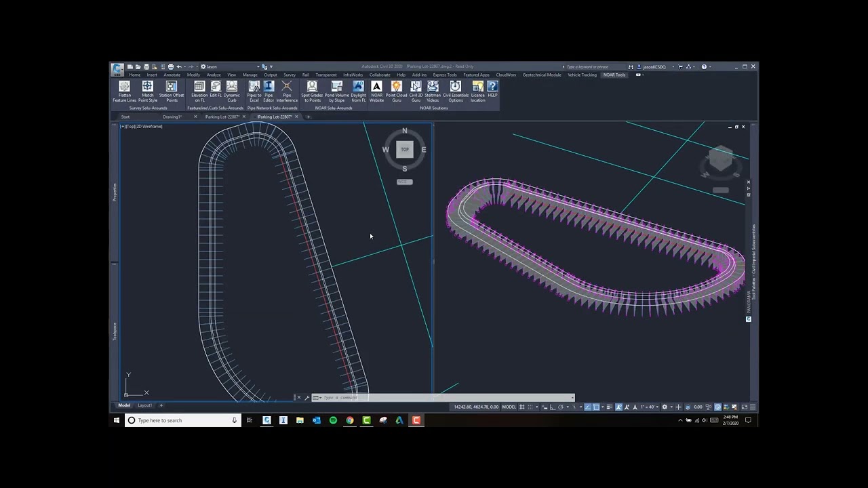Click the Civil 3D application menu button

117,68
